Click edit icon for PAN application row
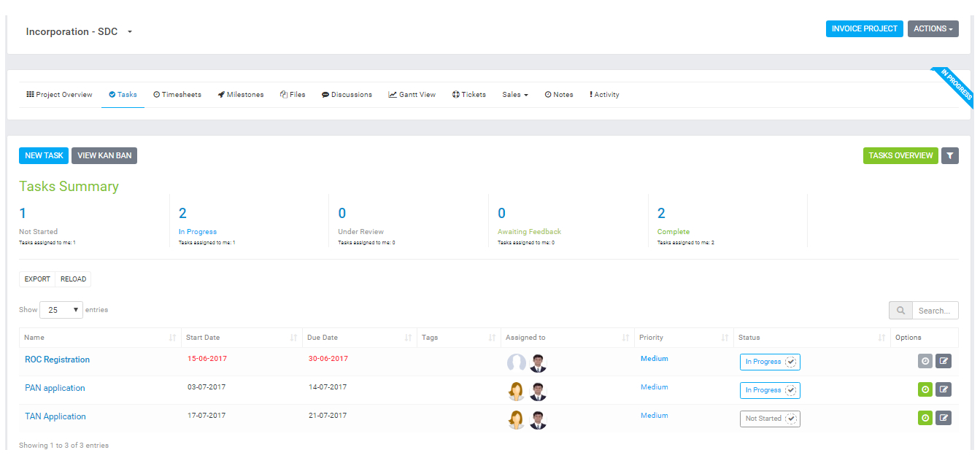This screenshot has width=980, height=466. [x=944, y=389]
